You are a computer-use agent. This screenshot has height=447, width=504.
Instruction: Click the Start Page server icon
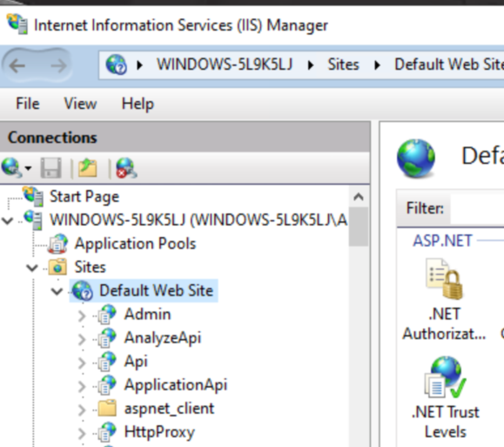click(x=33, y=196)
